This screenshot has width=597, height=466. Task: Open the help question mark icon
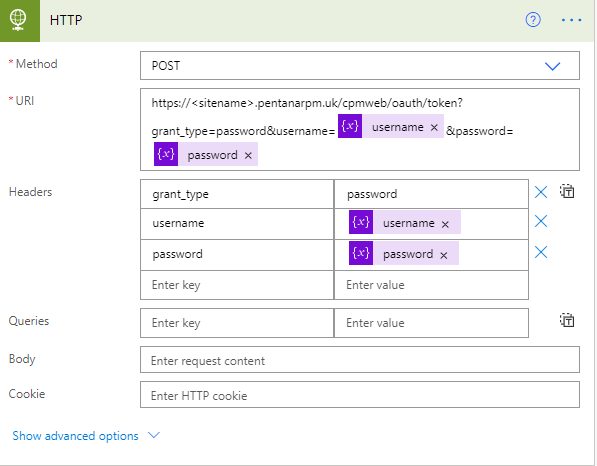tap(533, 19)
